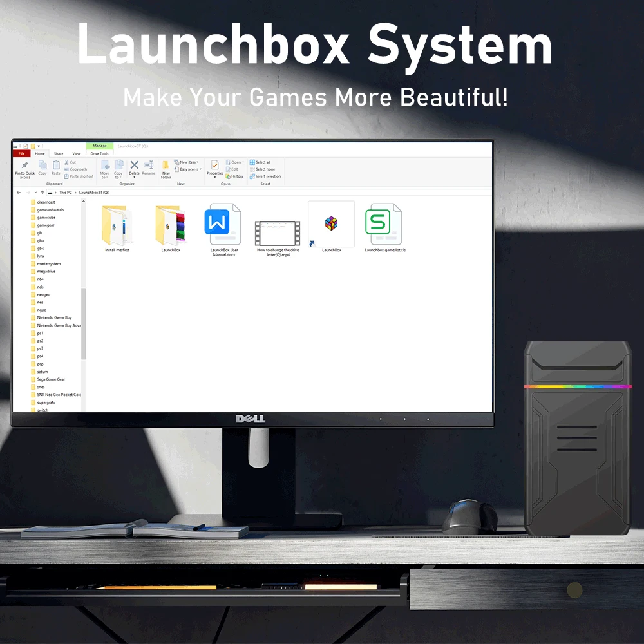Select LaunchBox User Manual.docx file
Image resolution: width=644 pixels, height=644 pixels.
coord(224,230)
